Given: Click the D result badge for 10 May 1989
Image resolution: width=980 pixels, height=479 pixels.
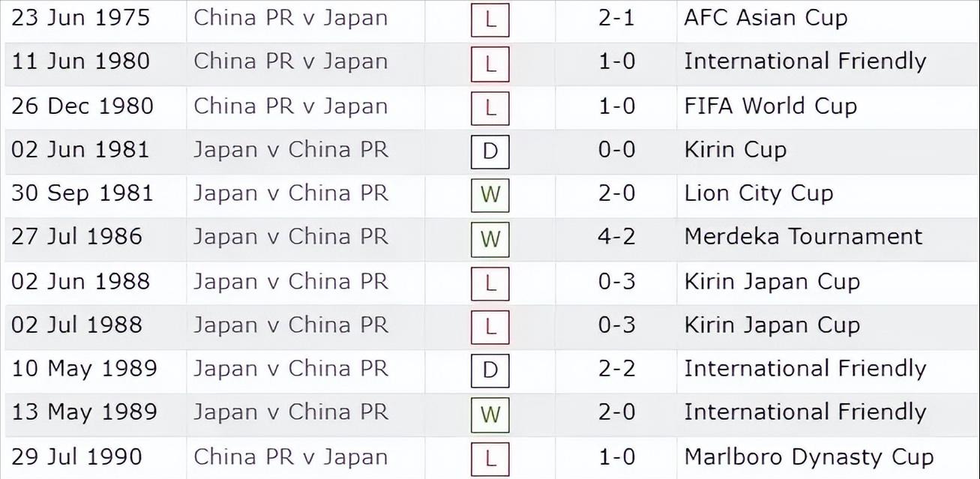Looking at the screenshot, I should 490,370.
